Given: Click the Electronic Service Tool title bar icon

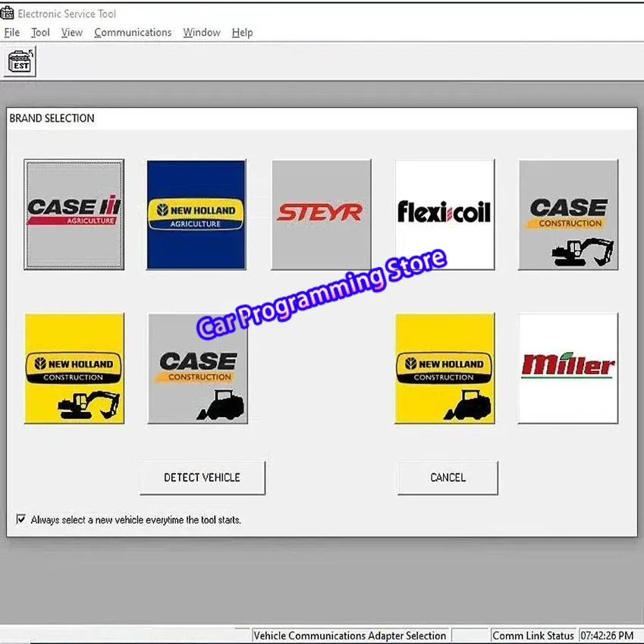Looking at the screenshot, I should pyautogui.click(x=7, y=14).
